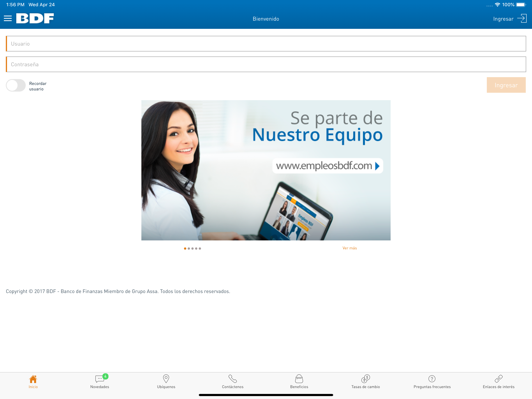The image size is (532, 399).
Task: Open the Inicio home tab icon
Action: 33,379
